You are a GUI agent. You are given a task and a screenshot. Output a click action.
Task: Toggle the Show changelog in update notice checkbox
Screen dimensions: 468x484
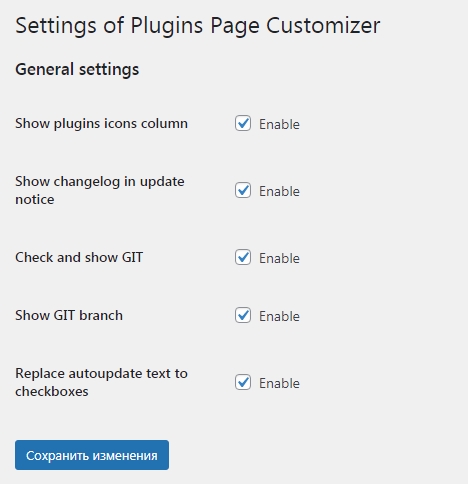point(243,190)
